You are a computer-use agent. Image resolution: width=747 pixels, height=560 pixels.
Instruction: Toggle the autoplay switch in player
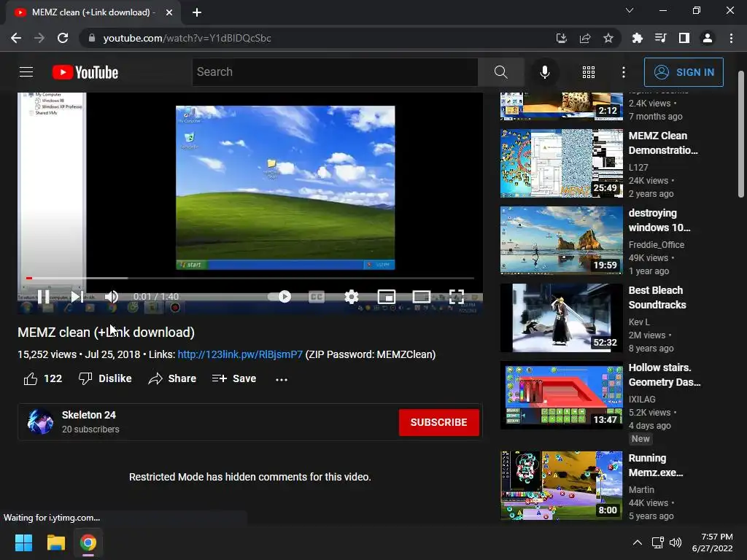(x=280, y=297)
